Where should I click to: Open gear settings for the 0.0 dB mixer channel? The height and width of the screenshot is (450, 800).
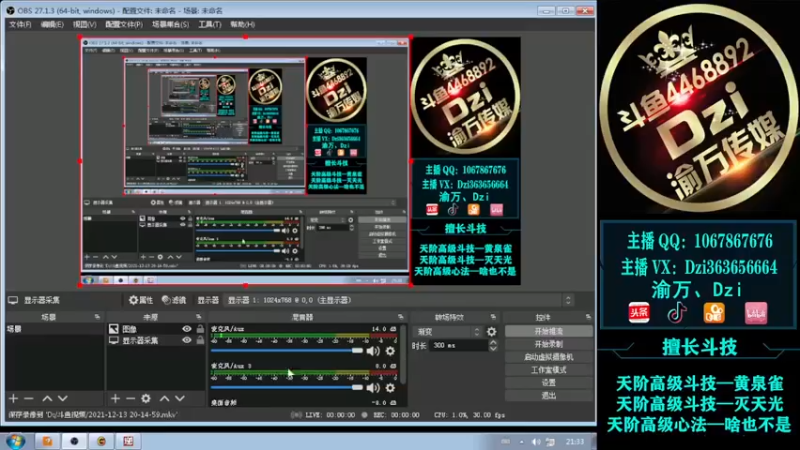click(390, 388)
